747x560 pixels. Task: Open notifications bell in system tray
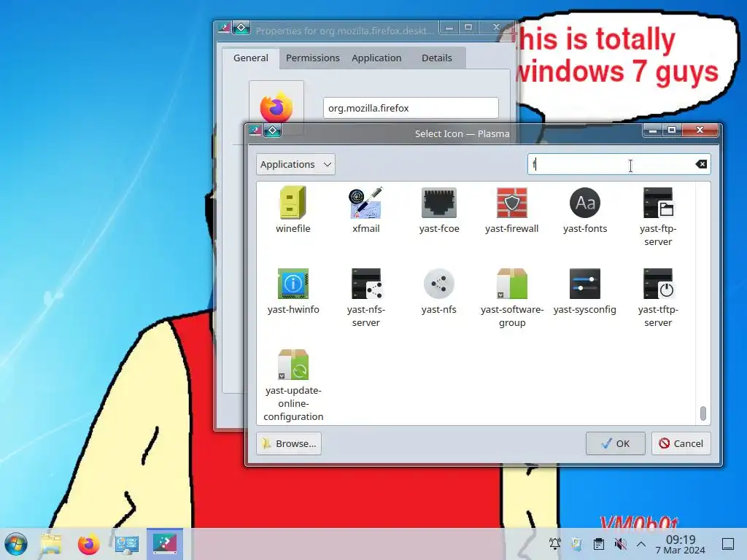click(x=555, y=544)
